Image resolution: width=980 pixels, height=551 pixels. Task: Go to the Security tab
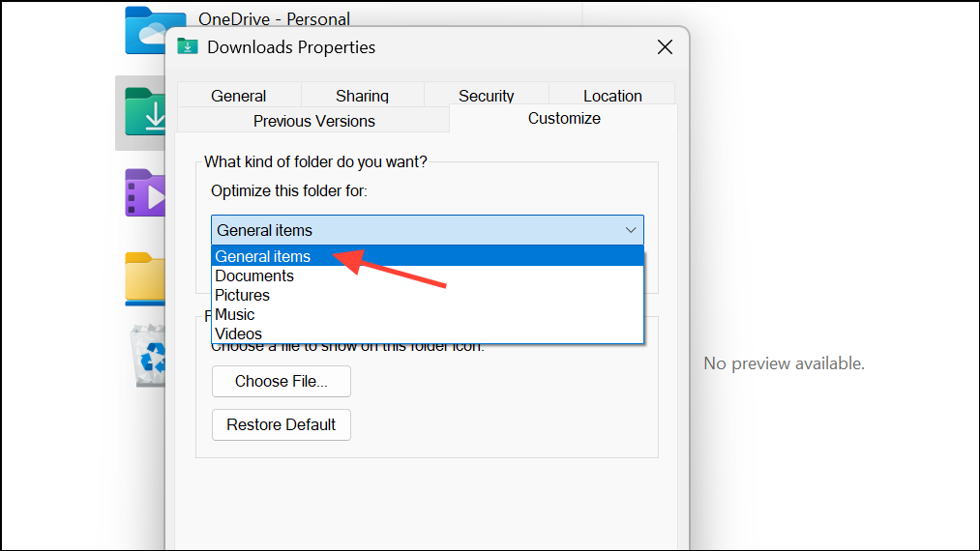(486, 96)
